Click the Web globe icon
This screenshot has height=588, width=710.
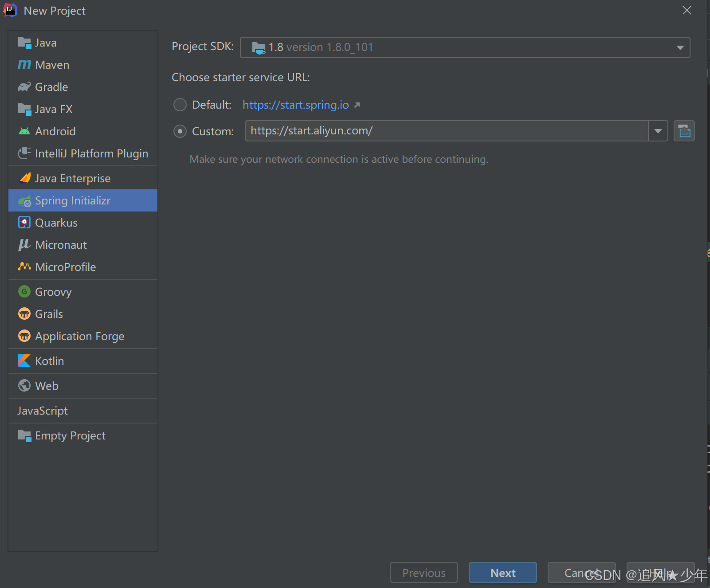coord(24,386)
